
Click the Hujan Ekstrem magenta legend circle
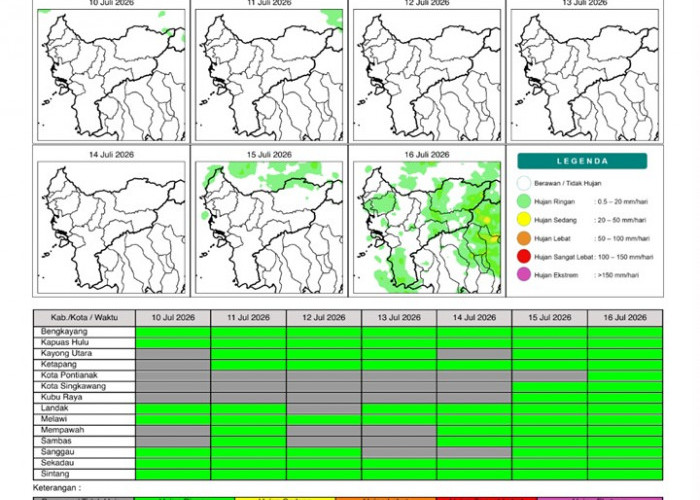(x=524, y=275)
